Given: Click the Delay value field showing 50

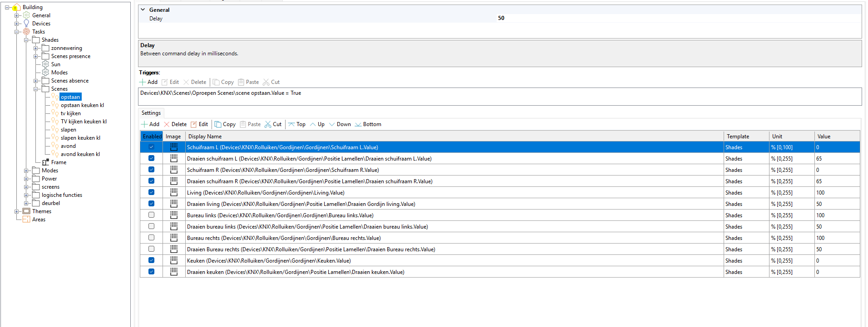Looking at the screenshot, I should [x=501, y=18].
